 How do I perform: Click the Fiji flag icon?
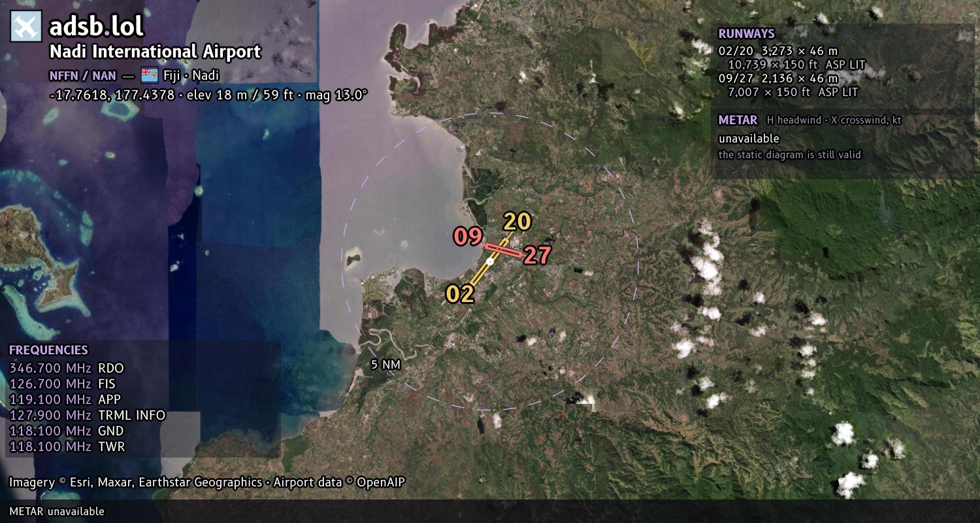coord(149,75)
